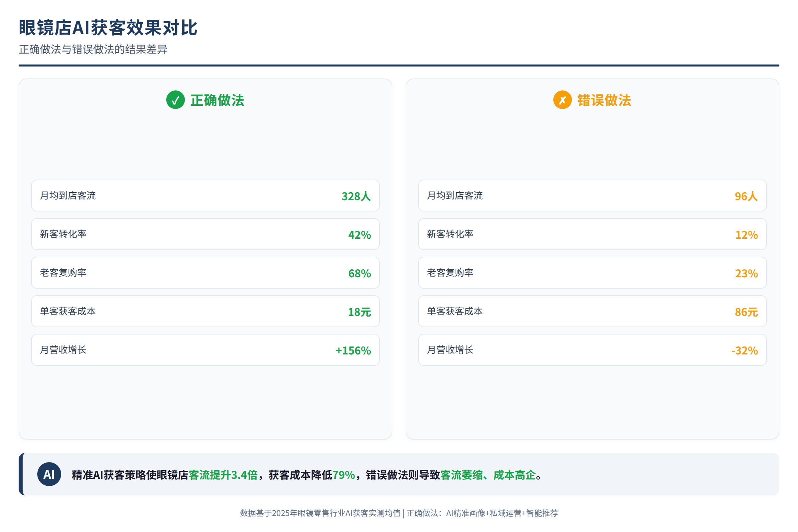Click the +156% revenue growth value
This screenshot has width=798, height=532.
(x=353, y=350)
